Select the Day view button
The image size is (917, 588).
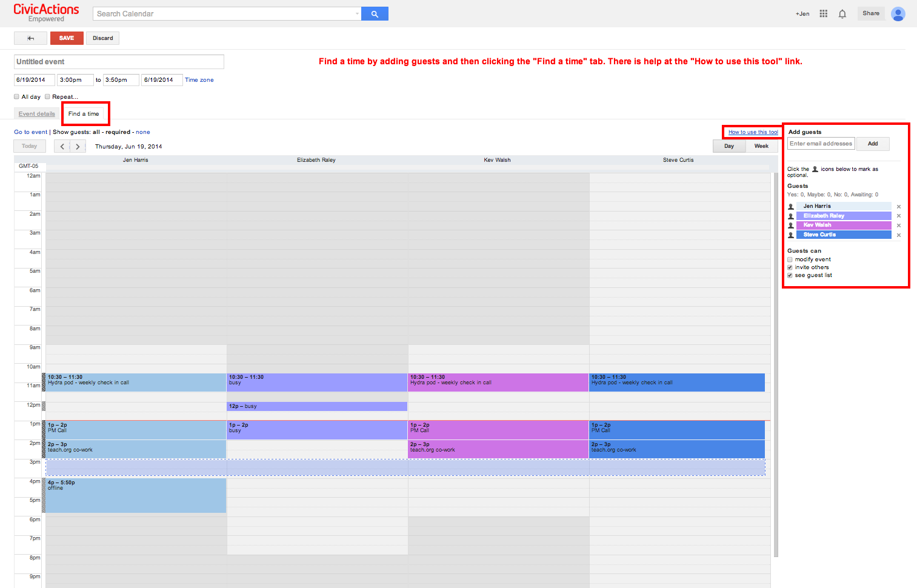[729, 145]
